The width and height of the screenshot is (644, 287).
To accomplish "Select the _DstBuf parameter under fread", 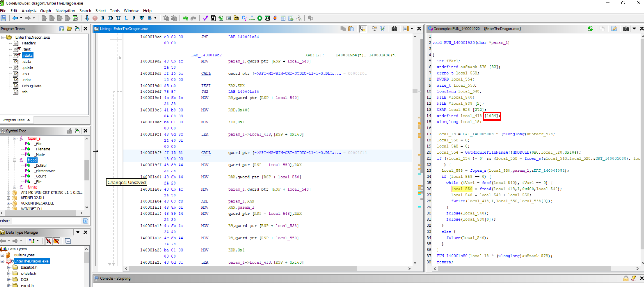I will click(x=40, y=166).
